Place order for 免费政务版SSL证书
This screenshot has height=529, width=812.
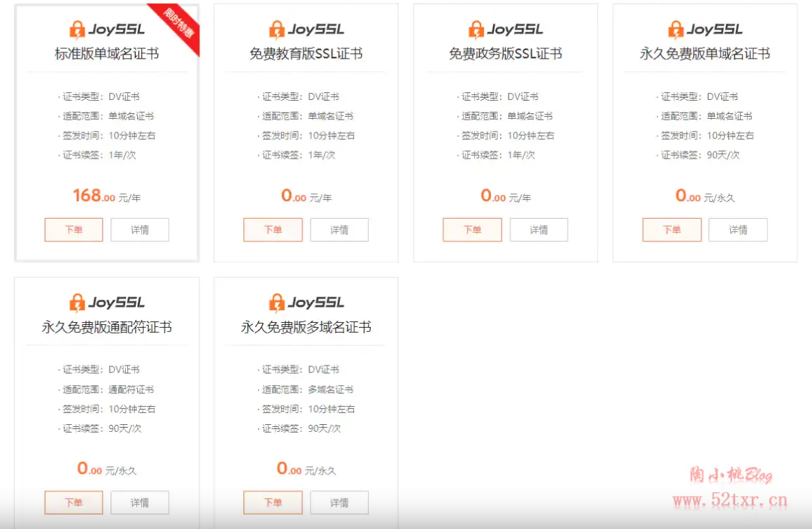click(472, 230)
